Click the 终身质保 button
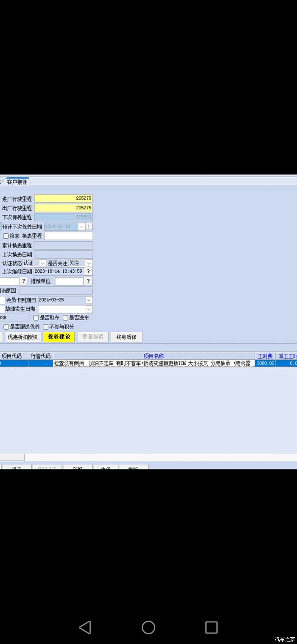 pos(126,337)
